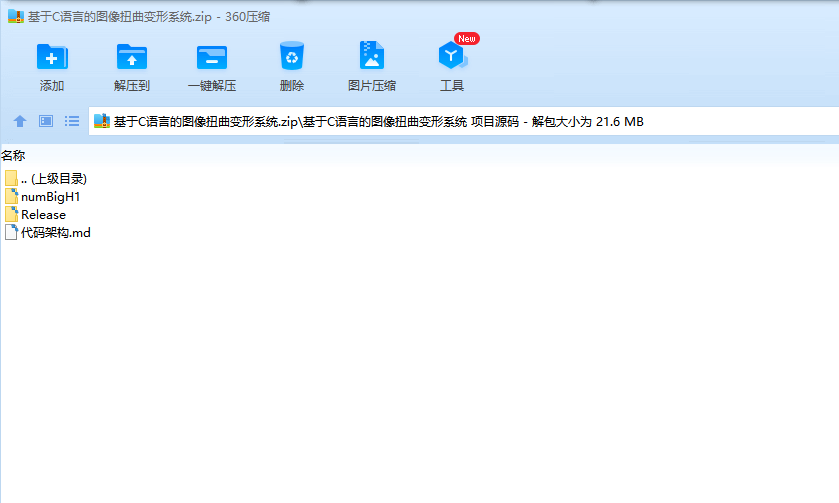Click the address bar path field
Screen dimensions: 839x503
(463, 121)
